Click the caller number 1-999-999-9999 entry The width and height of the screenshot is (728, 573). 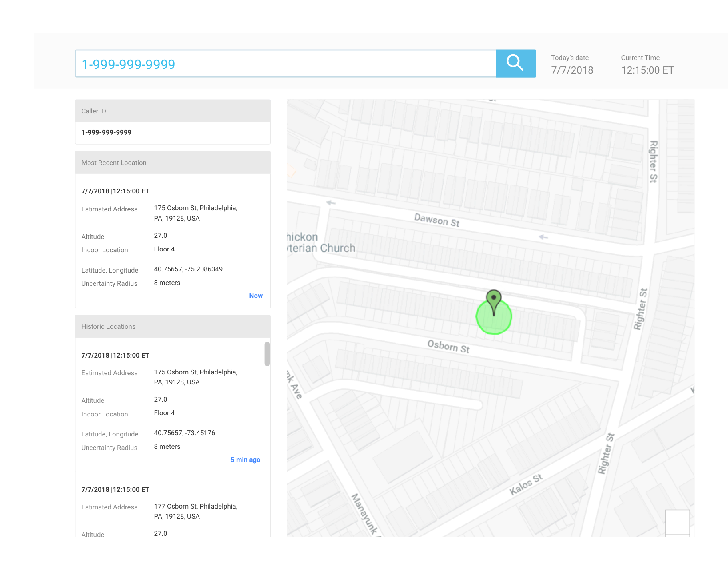pos(106,132)
